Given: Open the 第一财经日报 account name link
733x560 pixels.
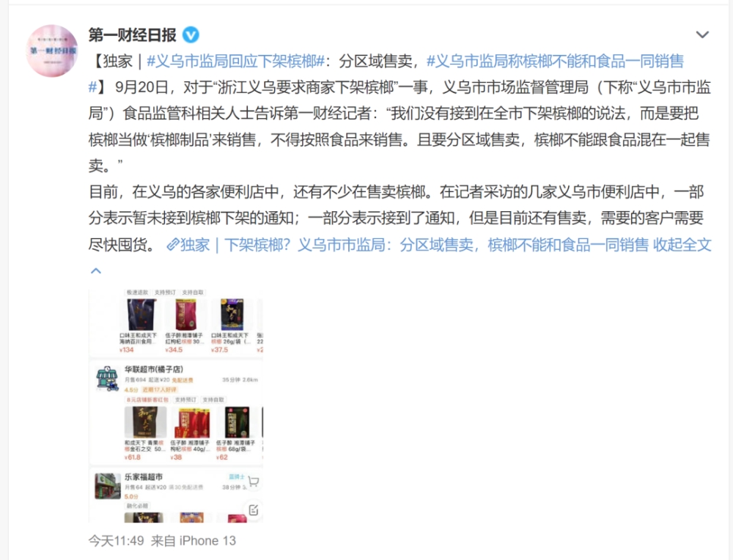Looking at the screenshot, I should [x=132, y=35].
